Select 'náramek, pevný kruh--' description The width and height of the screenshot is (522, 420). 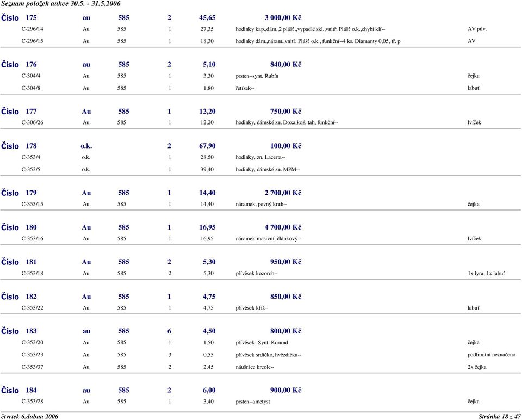tap(261, 204)
